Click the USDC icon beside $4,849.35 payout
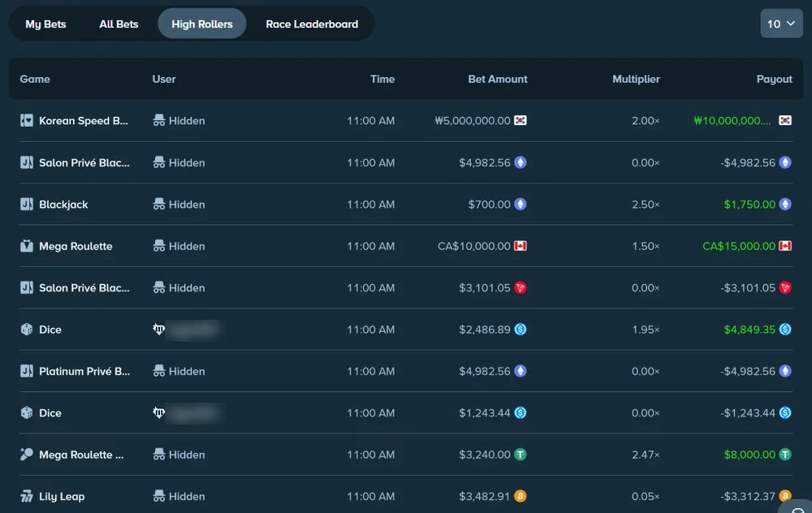This screenshot has width=812, height=513. tap(785, 330)
